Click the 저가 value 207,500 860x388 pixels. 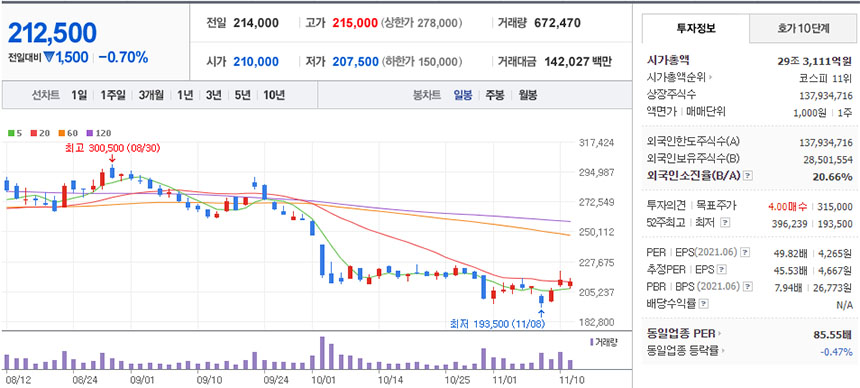[x=355, y=61]
